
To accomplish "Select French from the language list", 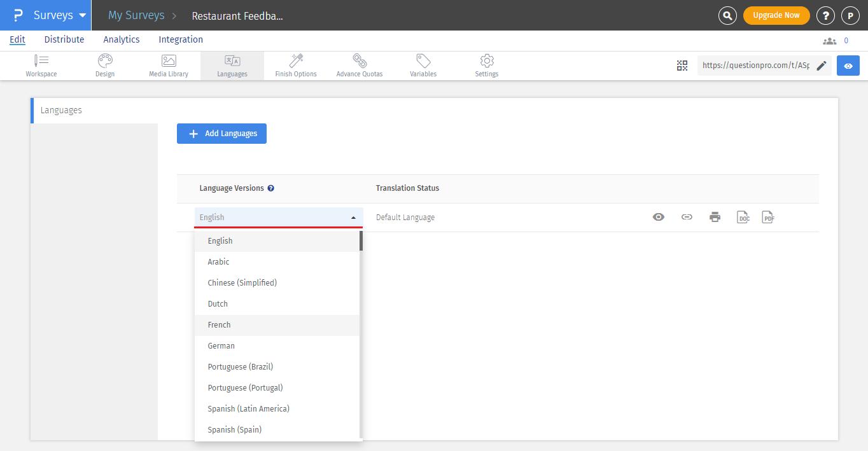I will click(x=220, y=325).
